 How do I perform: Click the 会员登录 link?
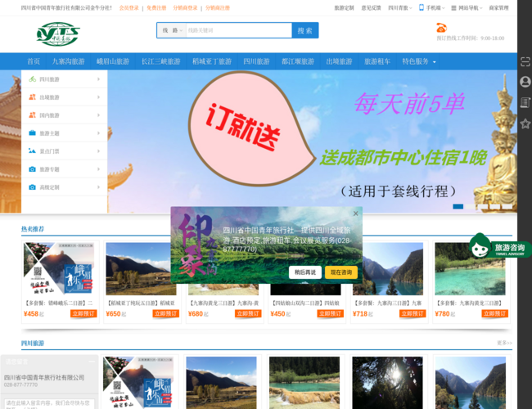129,8
